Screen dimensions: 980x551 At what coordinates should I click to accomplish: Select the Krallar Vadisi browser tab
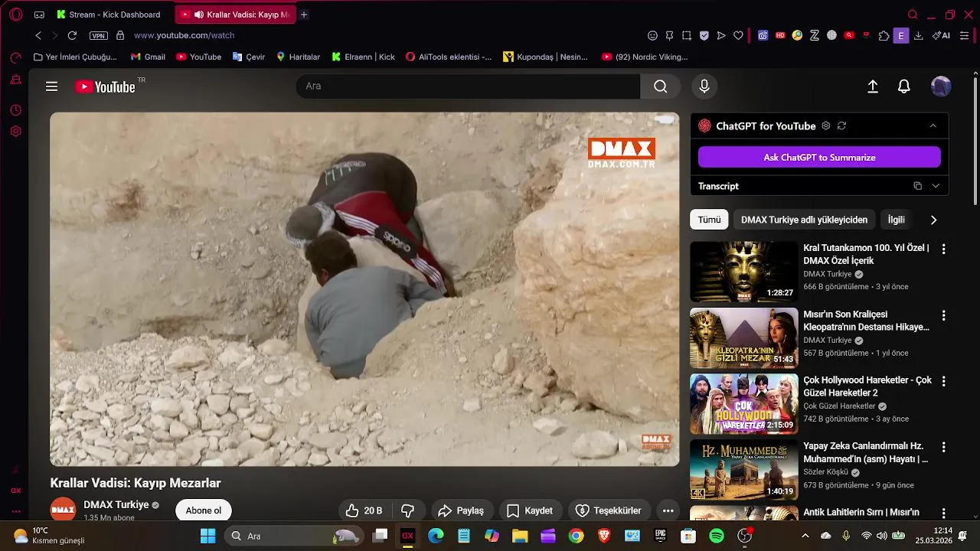click(x=235, y=15)
